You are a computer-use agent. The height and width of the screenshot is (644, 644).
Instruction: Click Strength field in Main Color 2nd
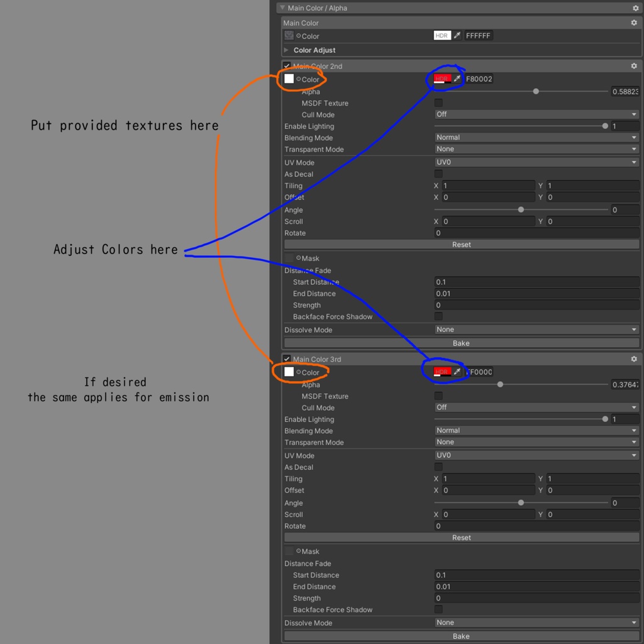pos(537,305)
